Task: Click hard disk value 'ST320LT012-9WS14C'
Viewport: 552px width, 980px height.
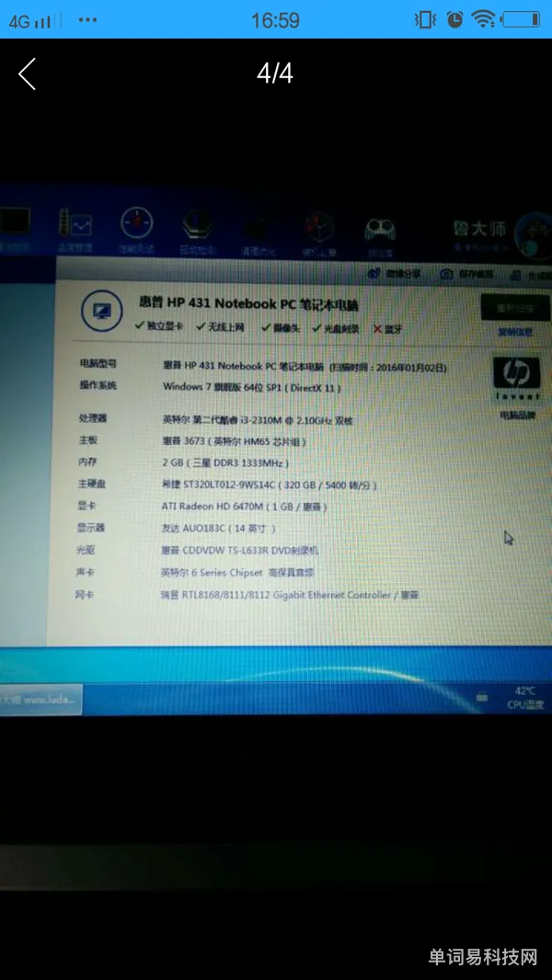Action: click(x=270, y=485)
